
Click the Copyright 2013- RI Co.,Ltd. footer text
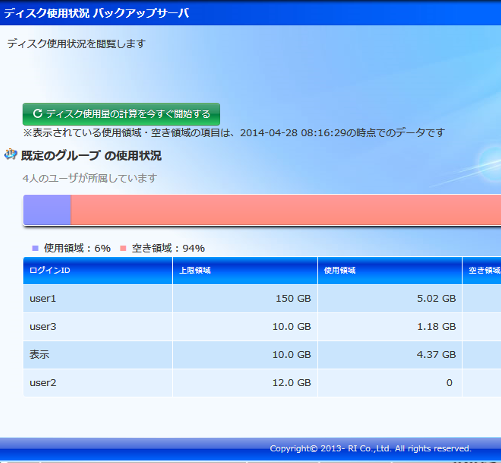[371, 448]
